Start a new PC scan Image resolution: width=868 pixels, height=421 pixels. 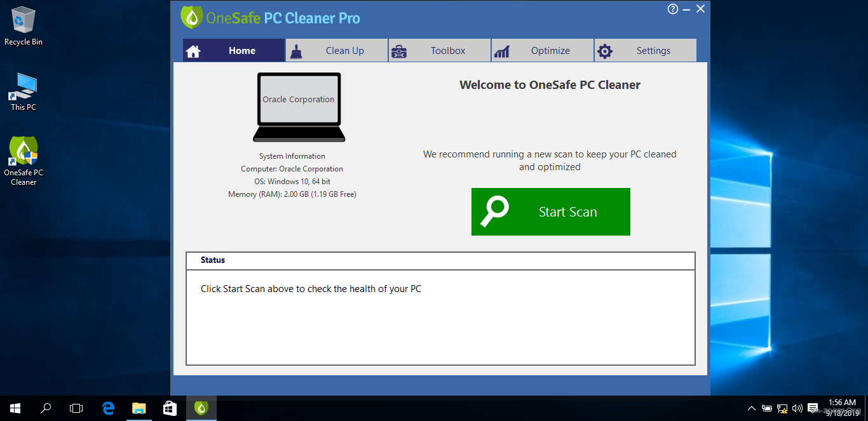[551, 211]
